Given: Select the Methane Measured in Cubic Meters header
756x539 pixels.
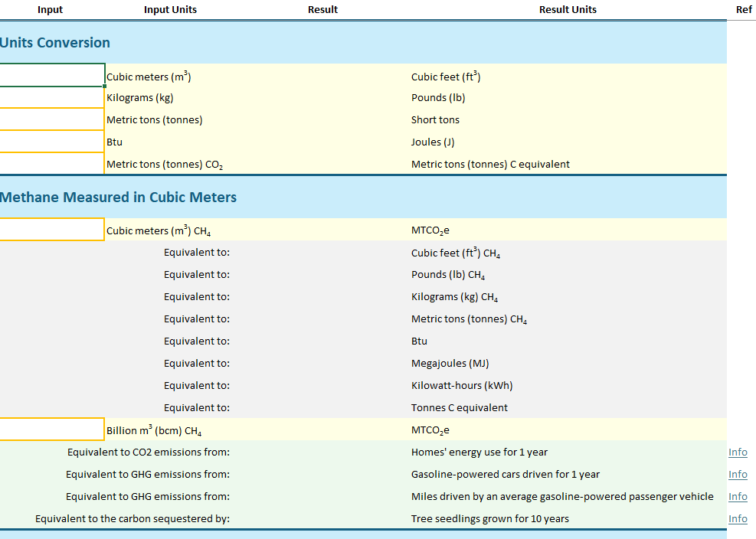Looking at the screenshot, I should (x=119, y=197).
